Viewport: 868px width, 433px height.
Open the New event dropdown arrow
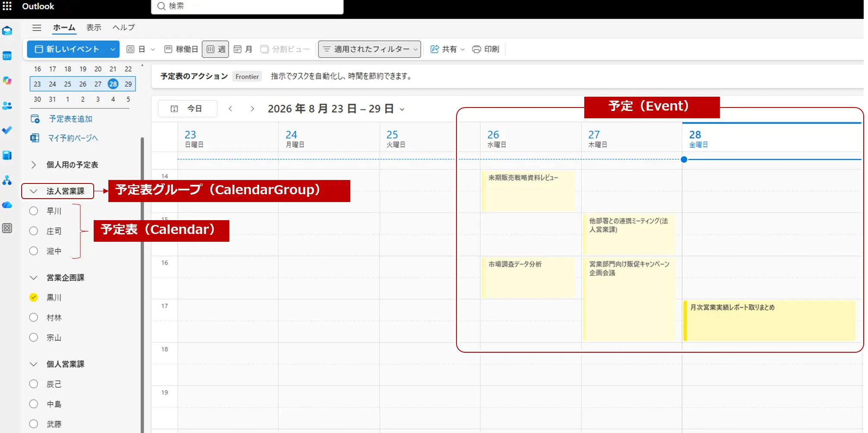point(113,49)
